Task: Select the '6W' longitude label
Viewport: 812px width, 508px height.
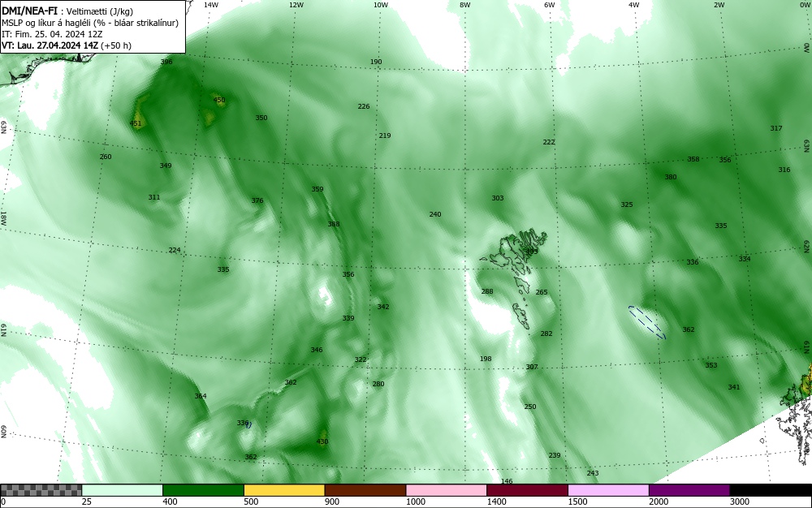Action: pyautogui.click(x=550, y=5)
